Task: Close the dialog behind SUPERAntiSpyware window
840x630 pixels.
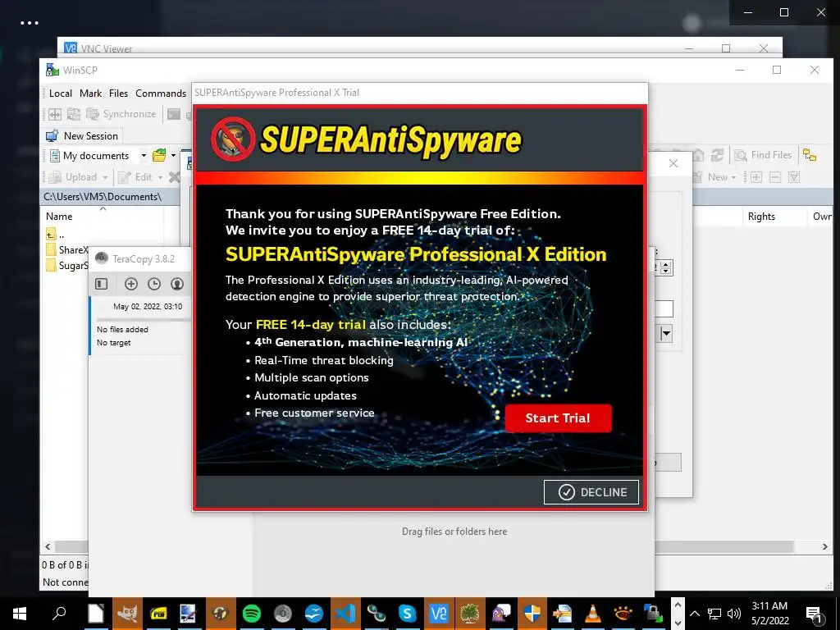Action: click(x=673, y=163)
